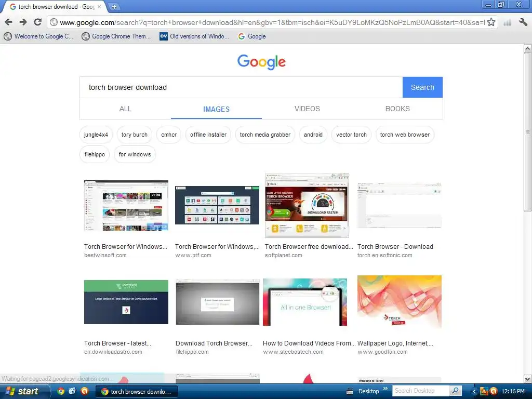Click the torch browser downlo... taskbar button
Screen dimensions: 532x399
click(137, 392)
